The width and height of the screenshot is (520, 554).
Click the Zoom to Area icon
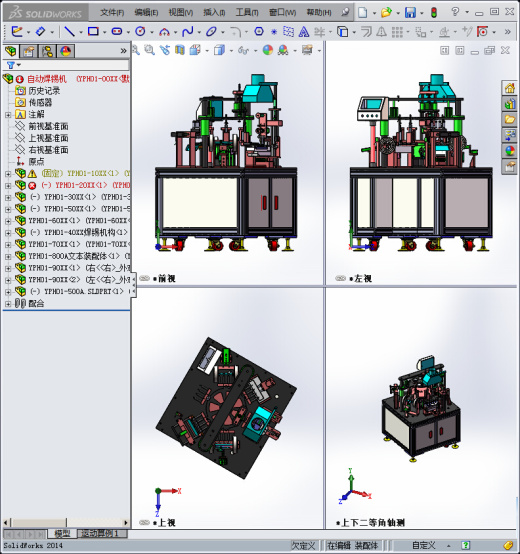click(149, 50)
